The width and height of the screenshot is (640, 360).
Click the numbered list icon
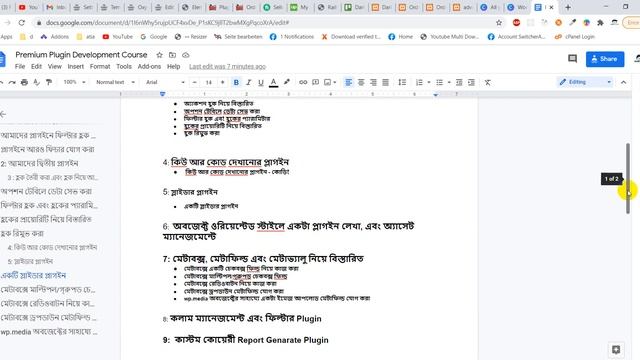(419, 82)
